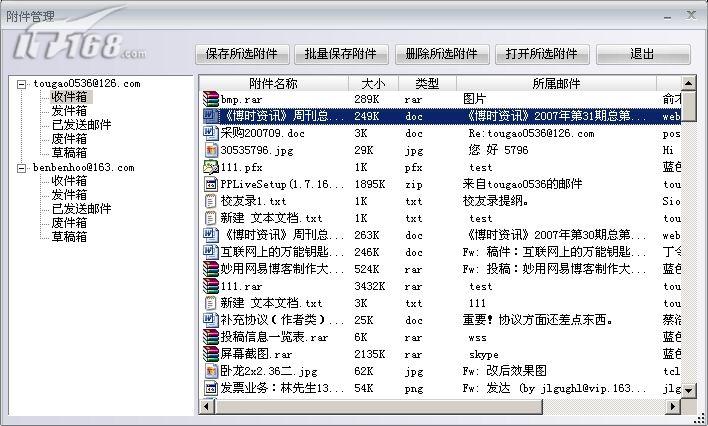
Task: Open attachment with 打开所选附件 button
Action: point(541,54)
